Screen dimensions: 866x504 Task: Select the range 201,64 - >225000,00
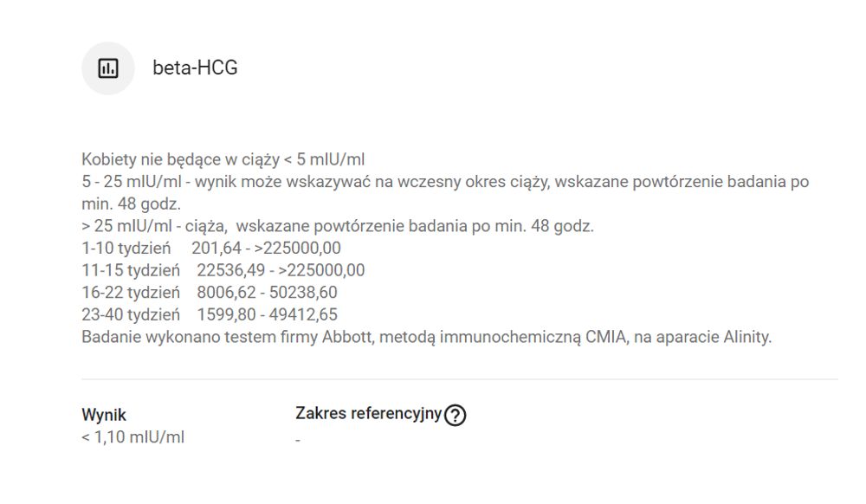[x=266, y=249]
